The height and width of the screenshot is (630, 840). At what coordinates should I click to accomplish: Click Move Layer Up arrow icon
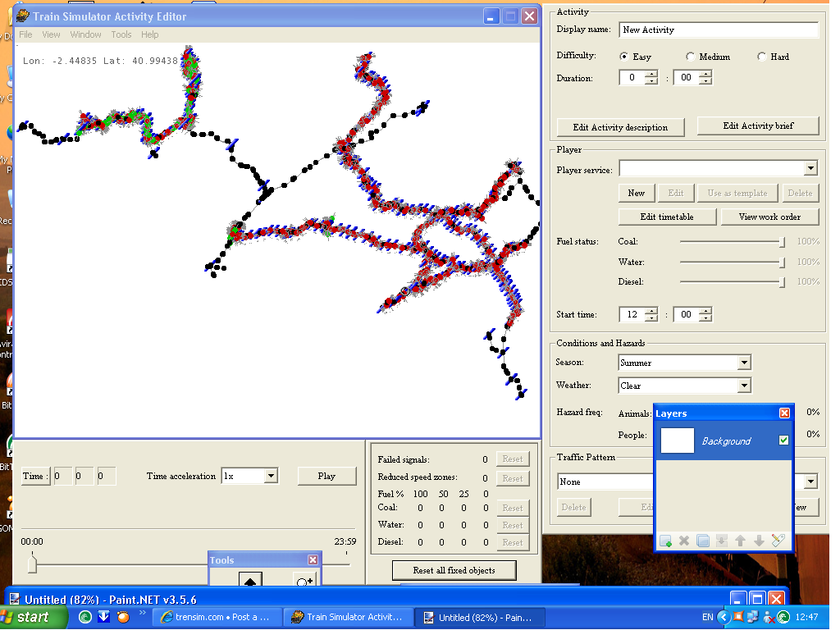740,541
